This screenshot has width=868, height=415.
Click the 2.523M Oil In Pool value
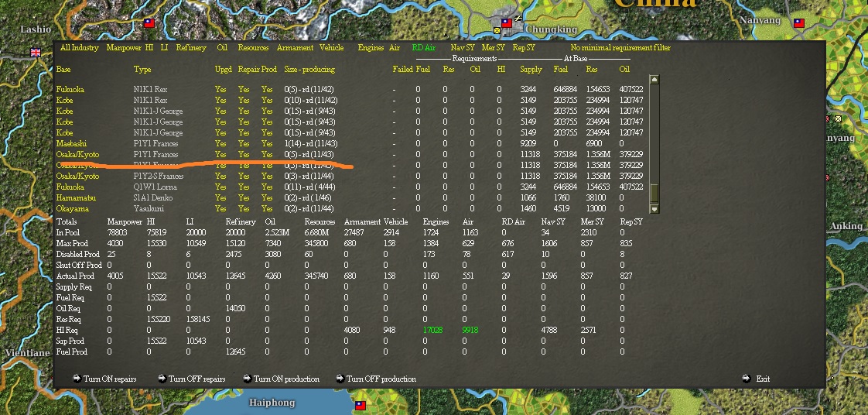click(x=277, y=233)
